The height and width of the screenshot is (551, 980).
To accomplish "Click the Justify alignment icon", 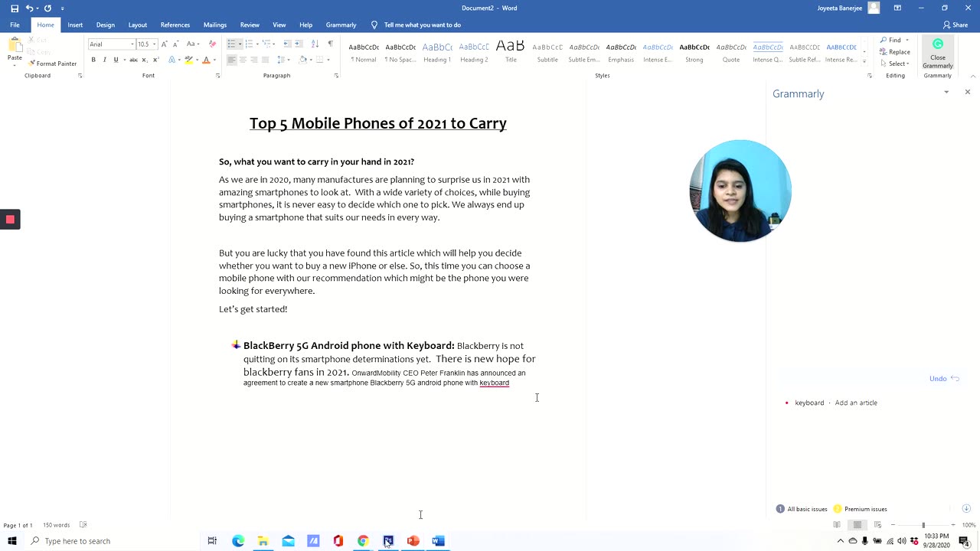I will (x=265, y=60).
